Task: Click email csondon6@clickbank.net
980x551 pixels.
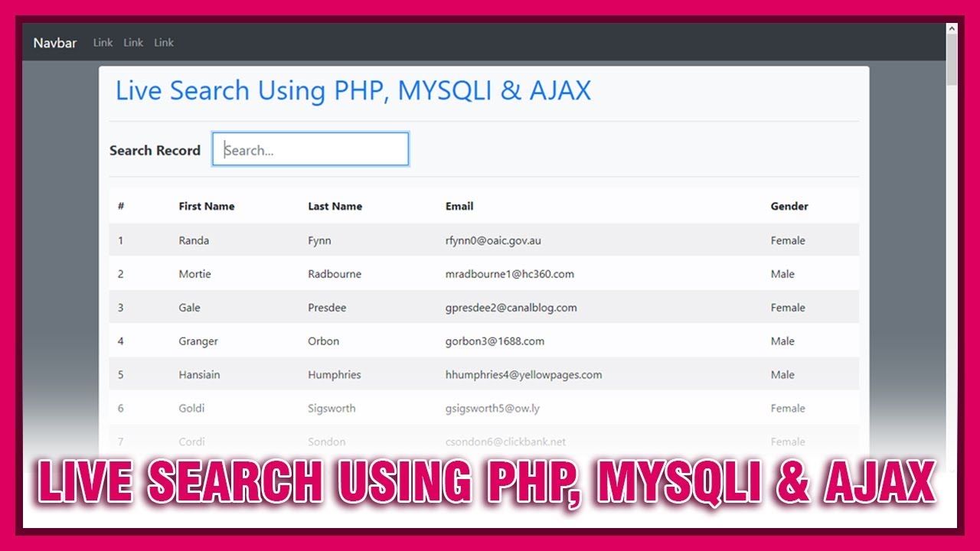Action: tap(505, 442)
